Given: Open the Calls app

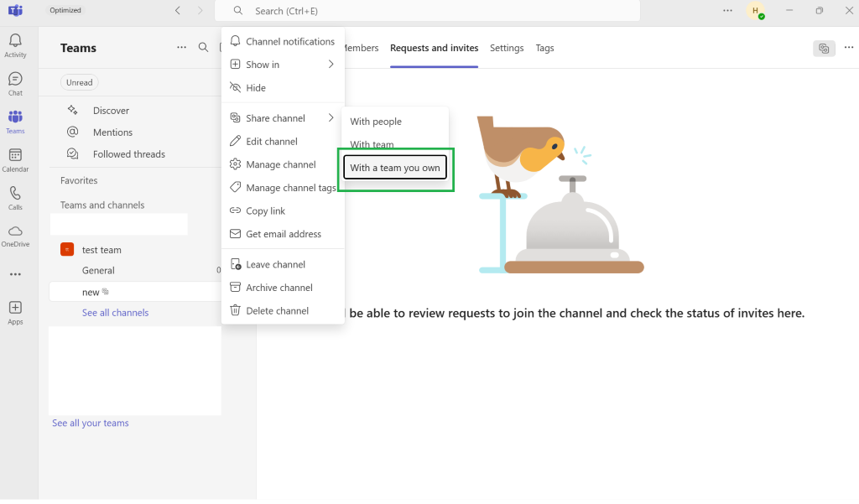Looking at the screenshot, I should [x=15, y=198].
